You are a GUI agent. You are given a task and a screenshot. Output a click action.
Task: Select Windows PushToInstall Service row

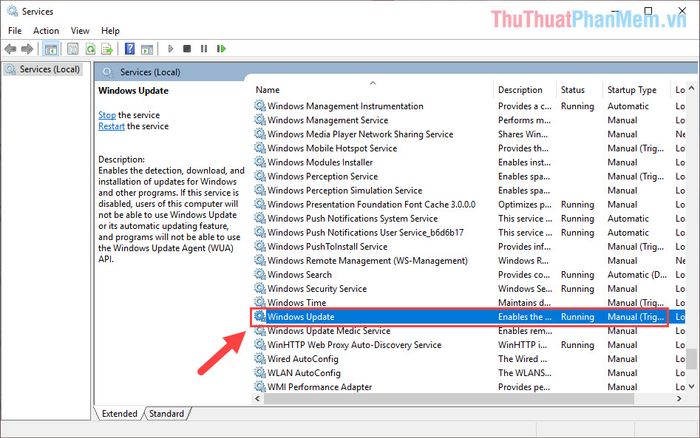coord(467,246)
